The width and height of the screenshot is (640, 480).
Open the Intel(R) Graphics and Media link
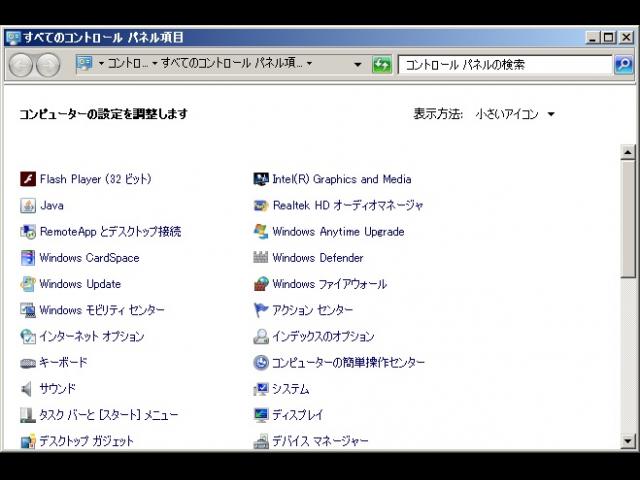(x=341, y=180)
